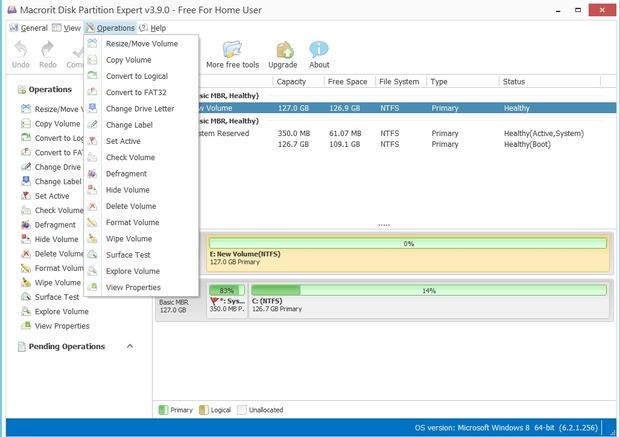Click the Free Space column header
Viewport: 620px width, 437px height.
click(x=347, y=81)
